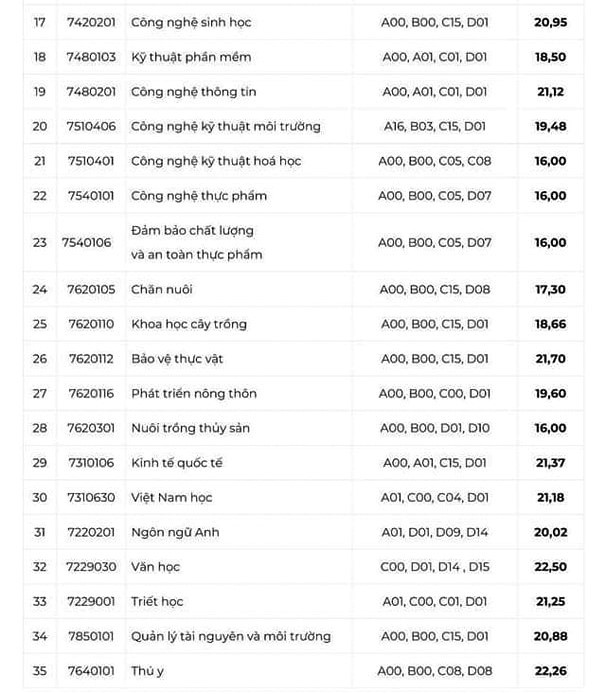Screen dimensions: 605x694
Task: Select code 7620301 for Nuôi trồng thủy sản
Action: click(91, 428)
